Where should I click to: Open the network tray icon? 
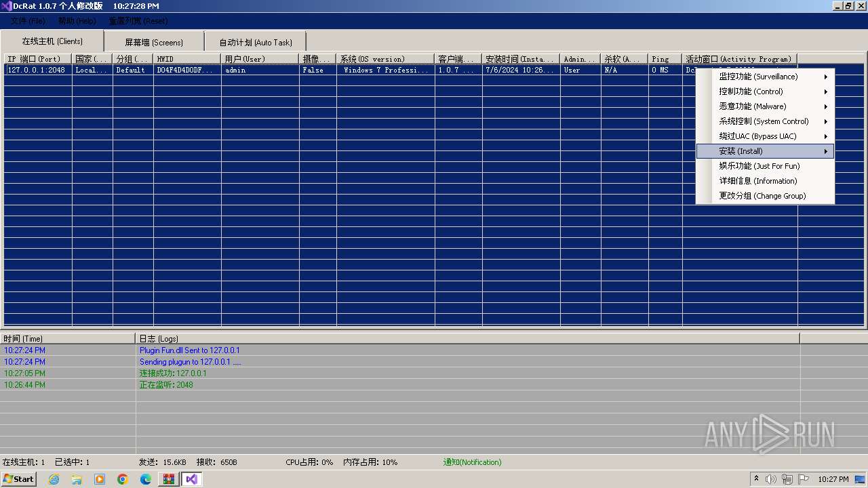(x=787, y=479)
